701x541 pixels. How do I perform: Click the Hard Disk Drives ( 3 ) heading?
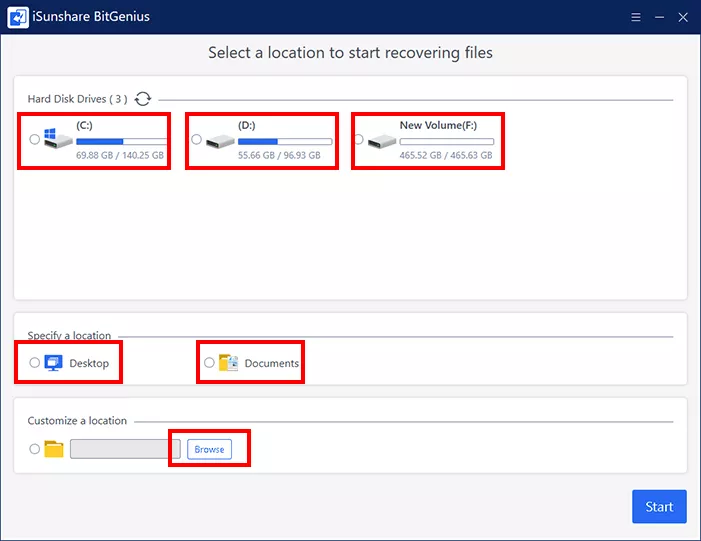tap(77, 99)
